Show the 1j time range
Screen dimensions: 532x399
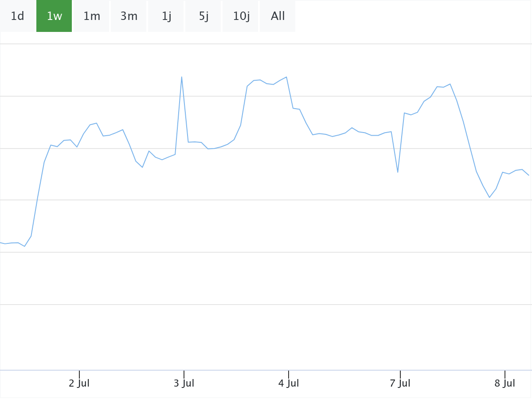pos(166,16)
